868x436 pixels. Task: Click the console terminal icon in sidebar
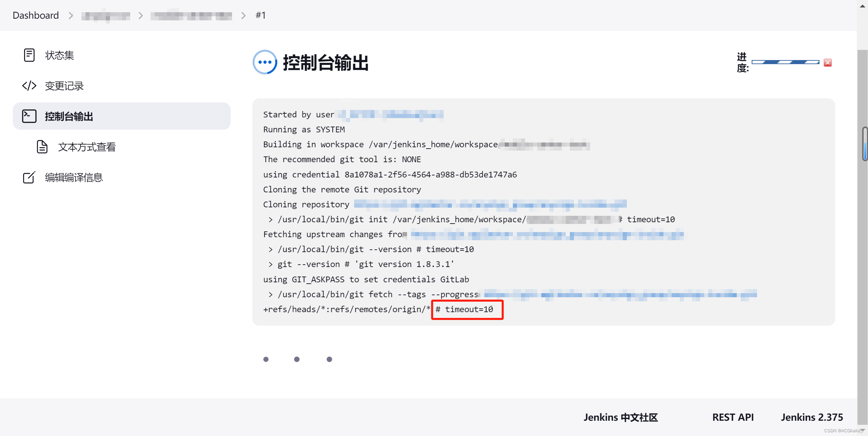coord(29,116)
